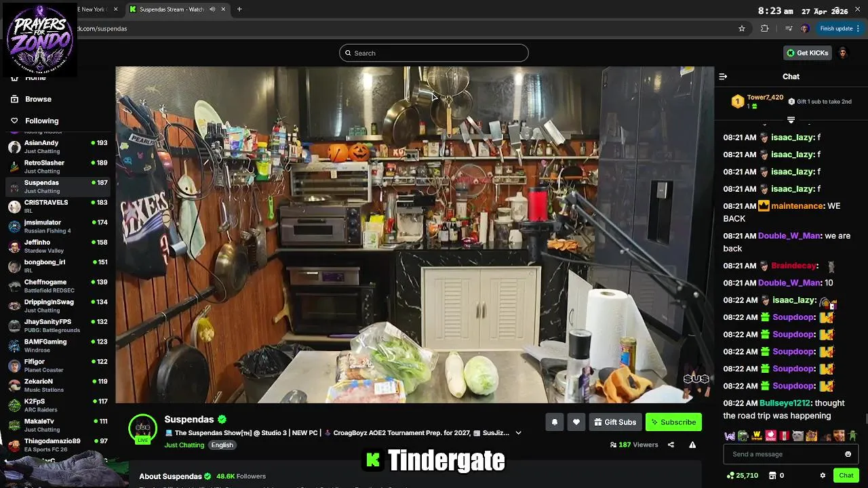Click username Bullseye1212 in chat
Viewport: 868px width, 488px height.
click(785, 403)
